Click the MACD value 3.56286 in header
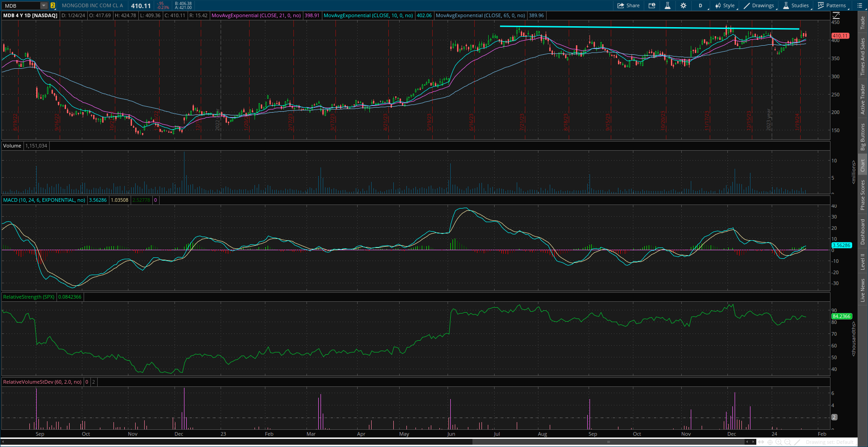The width and height of the screenshot is (868, 447). coord(98,200)
